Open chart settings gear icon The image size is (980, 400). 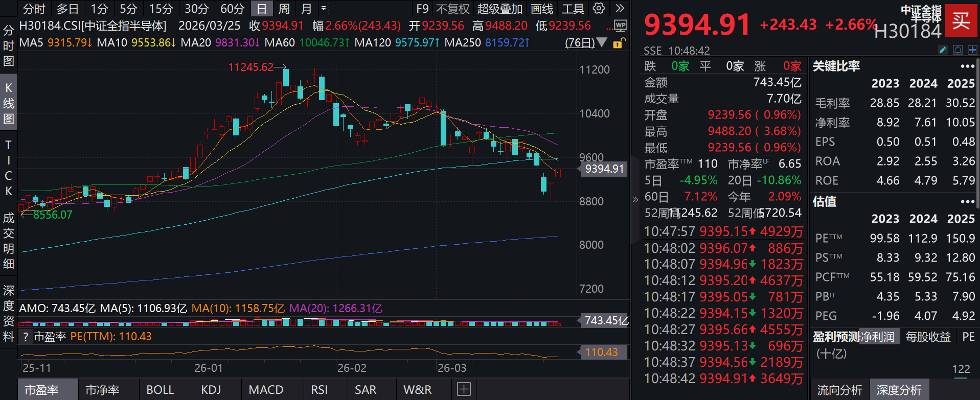click(x=599, y=9)
